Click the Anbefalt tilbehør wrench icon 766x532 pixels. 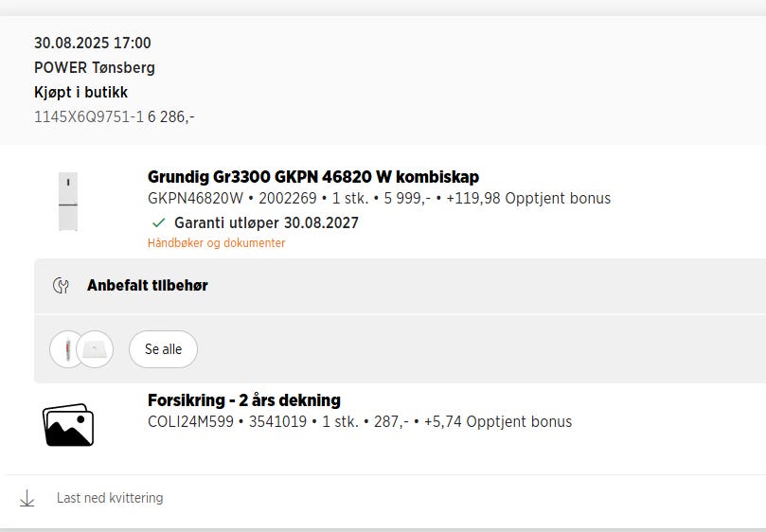click(x=61, y=286)
